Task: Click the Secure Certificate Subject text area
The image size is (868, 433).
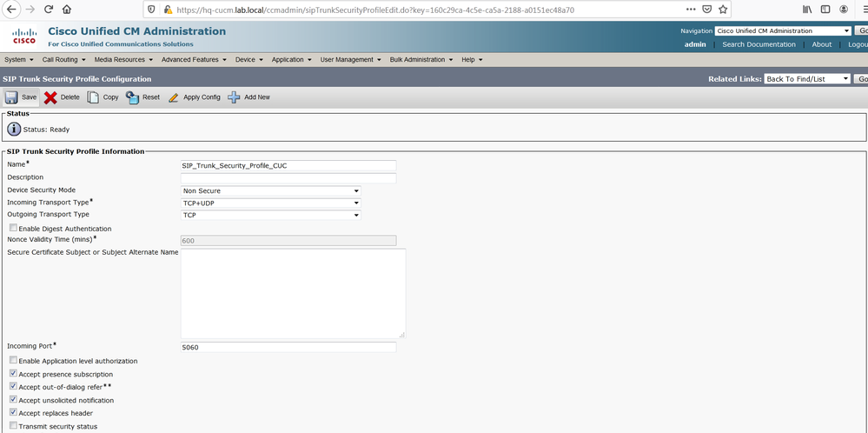Action: (x=293, y=294)
